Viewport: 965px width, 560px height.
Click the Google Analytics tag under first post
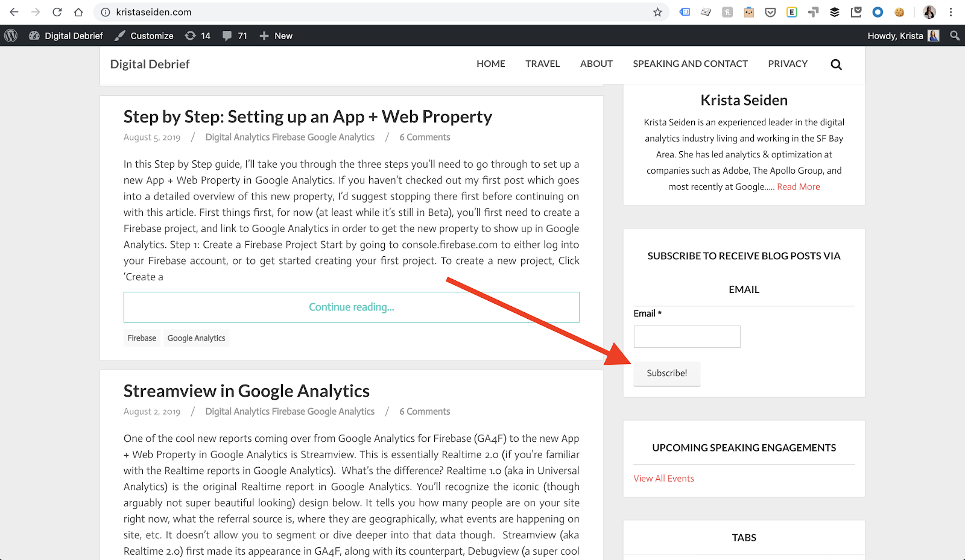(196, 338)
